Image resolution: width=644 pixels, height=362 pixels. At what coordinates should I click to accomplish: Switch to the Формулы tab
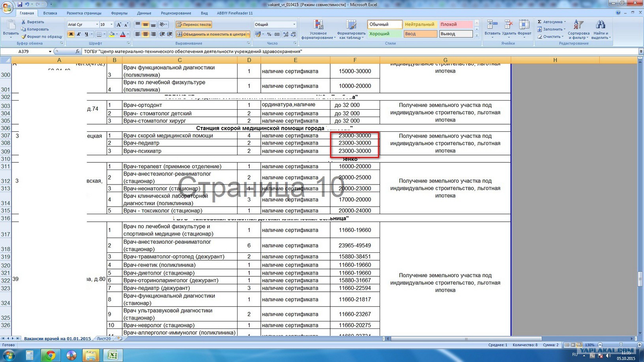[119, 13]
